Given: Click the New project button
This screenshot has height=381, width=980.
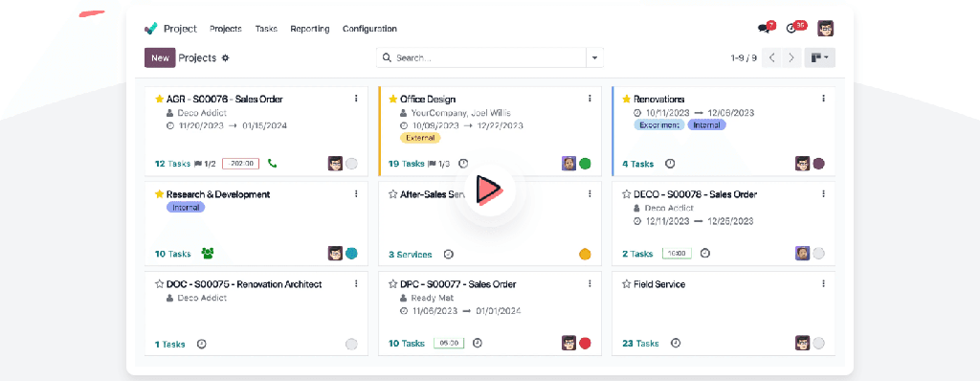Looking at the screenshot, I should click(160, 58).
